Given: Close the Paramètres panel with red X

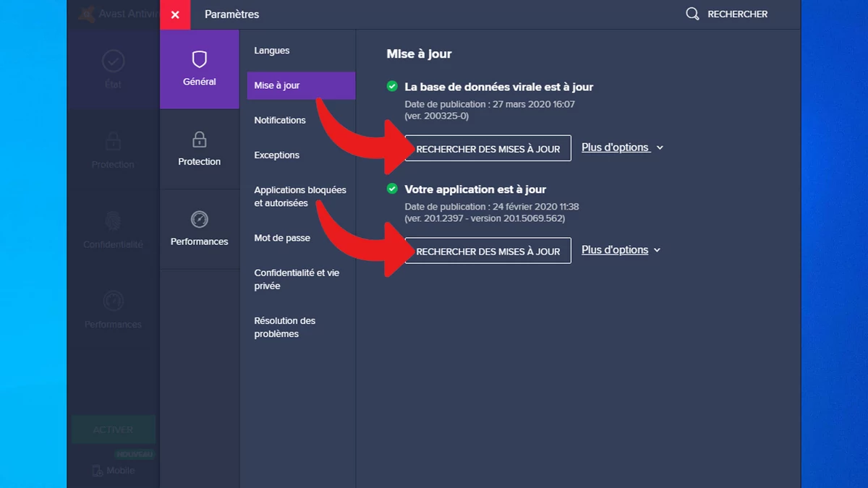Looking at the screenshot, I should pos(175,14).
